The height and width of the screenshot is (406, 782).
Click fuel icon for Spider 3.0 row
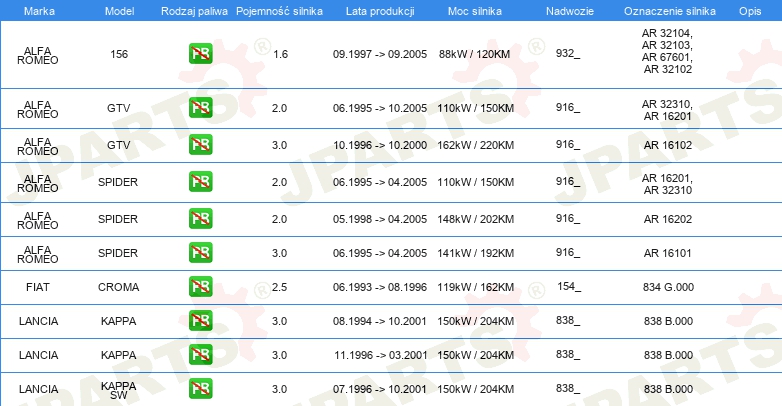(x=200, y=252)
